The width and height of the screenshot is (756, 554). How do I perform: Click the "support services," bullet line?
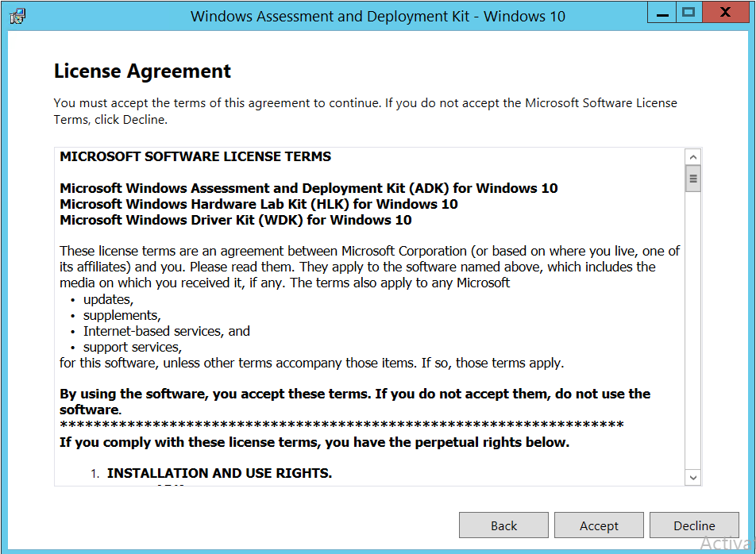132,348
